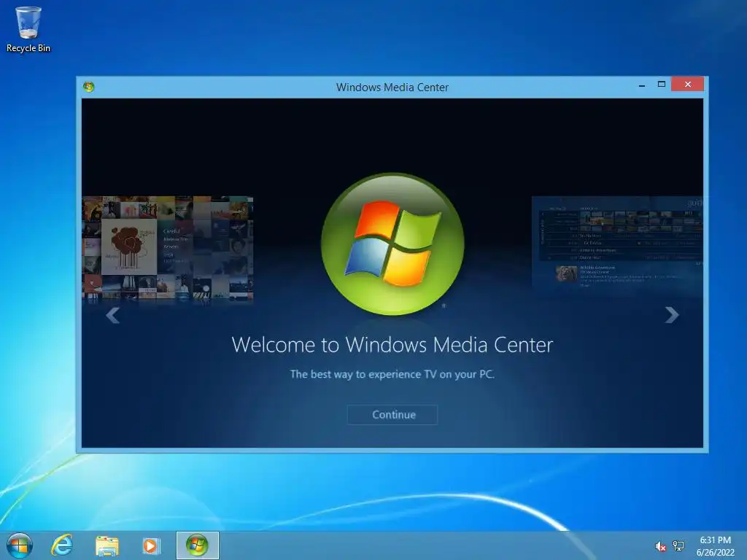Minimize the Windows Media Center window
The image size is (747, 560).
click(x=642, y=85)
